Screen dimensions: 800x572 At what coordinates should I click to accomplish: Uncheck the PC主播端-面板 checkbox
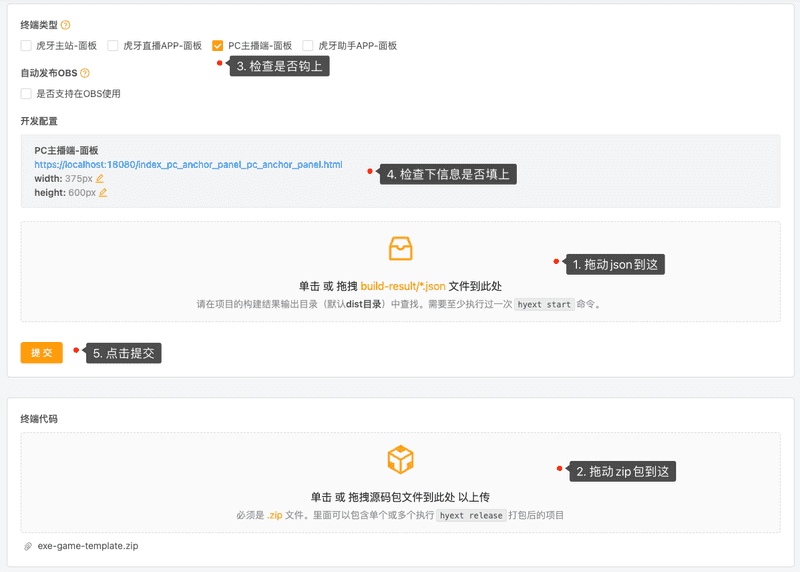pyautogui.click(x=218, y=46)
